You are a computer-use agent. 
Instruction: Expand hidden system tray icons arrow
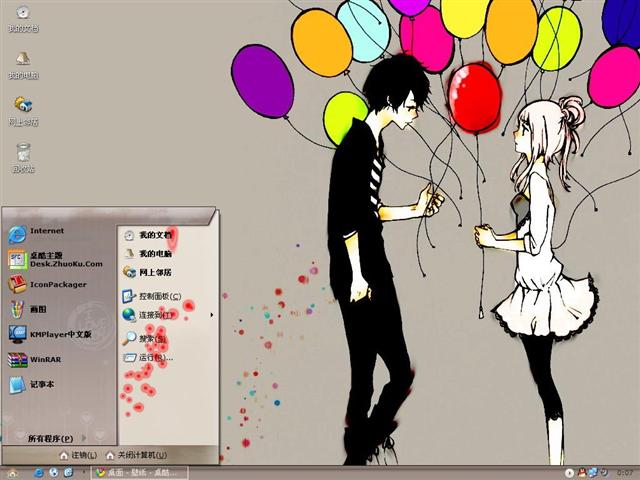point(569,473)
